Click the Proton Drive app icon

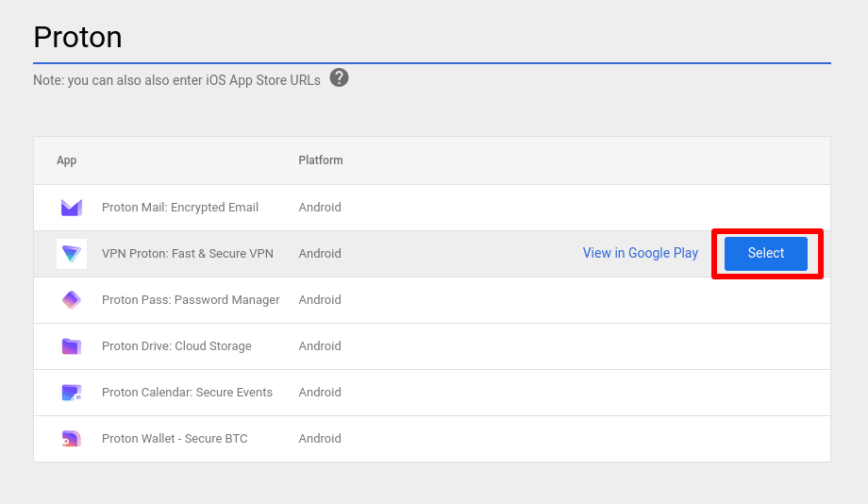pos(72,346)
